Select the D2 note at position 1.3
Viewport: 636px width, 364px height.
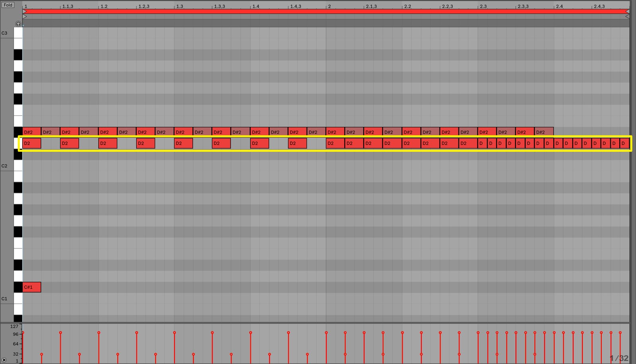[x=183, y=143]
